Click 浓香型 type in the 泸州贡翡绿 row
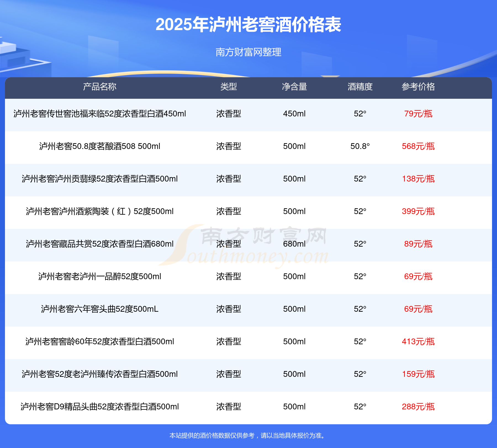The image size is (497, 448). pos(229,179)
